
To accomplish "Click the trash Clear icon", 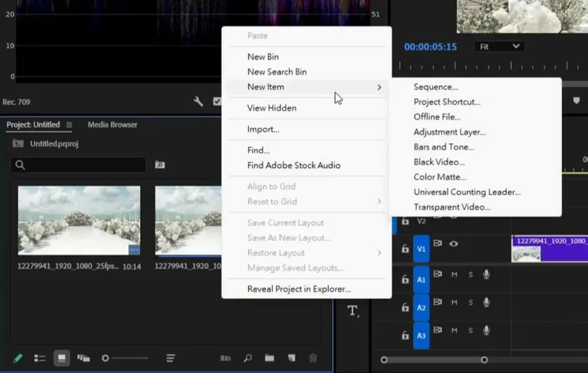I will coord(313,359).
